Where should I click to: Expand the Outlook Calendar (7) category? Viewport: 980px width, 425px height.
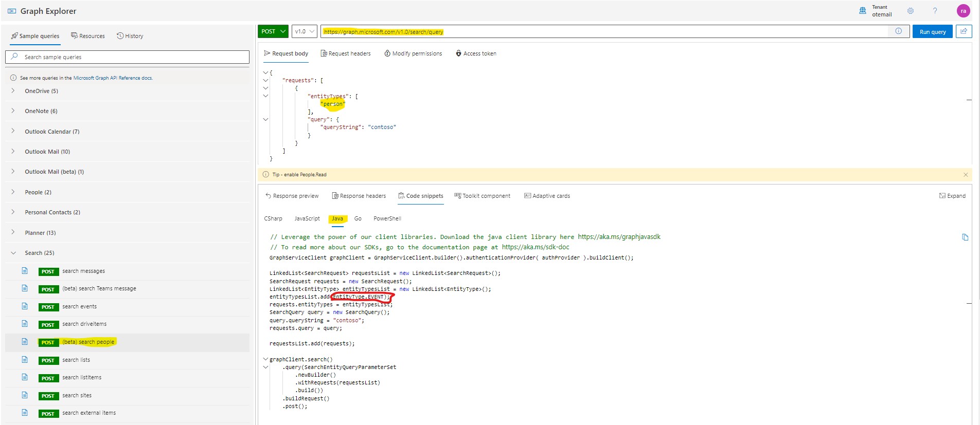coord(13,131)
